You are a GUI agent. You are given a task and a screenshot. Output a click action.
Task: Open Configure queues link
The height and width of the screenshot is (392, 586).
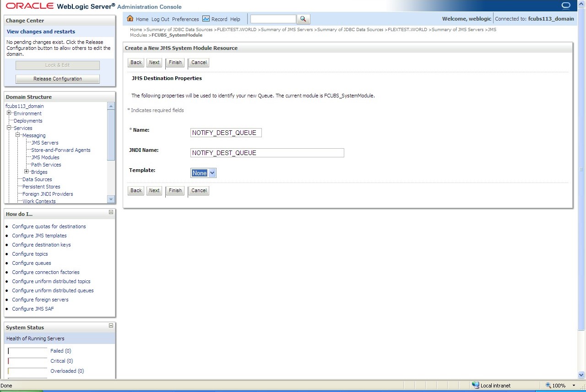click(32, 263)
